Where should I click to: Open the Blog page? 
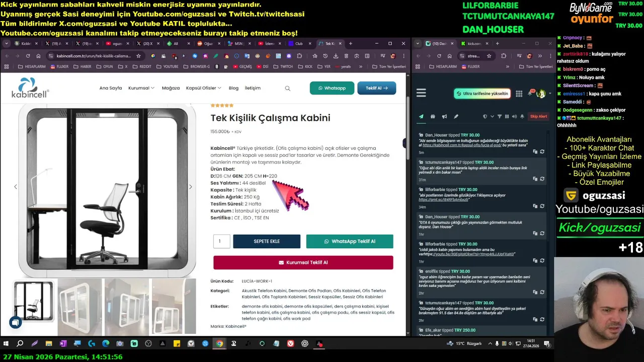(x=233, y=88)
